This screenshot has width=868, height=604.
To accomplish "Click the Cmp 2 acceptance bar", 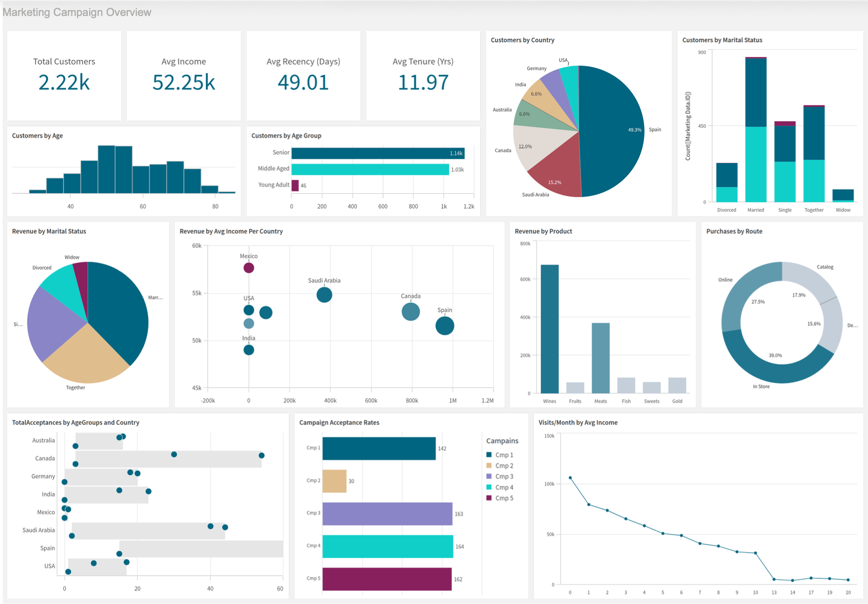I will (334, 481).
